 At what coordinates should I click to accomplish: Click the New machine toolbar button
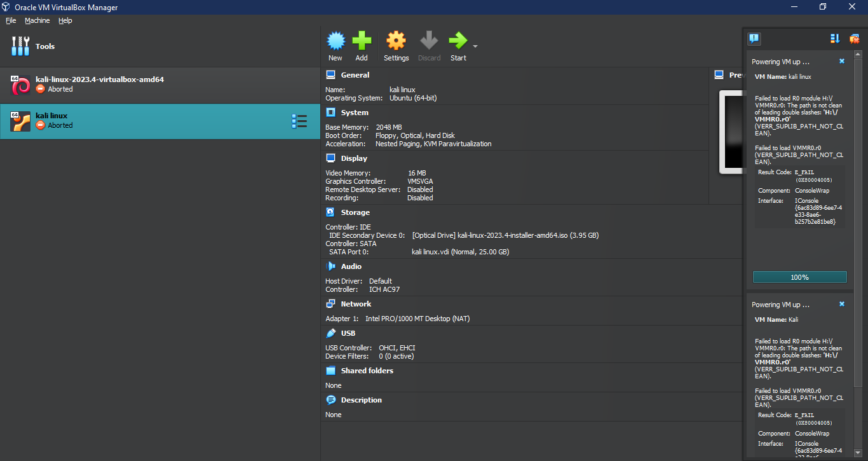336,47
